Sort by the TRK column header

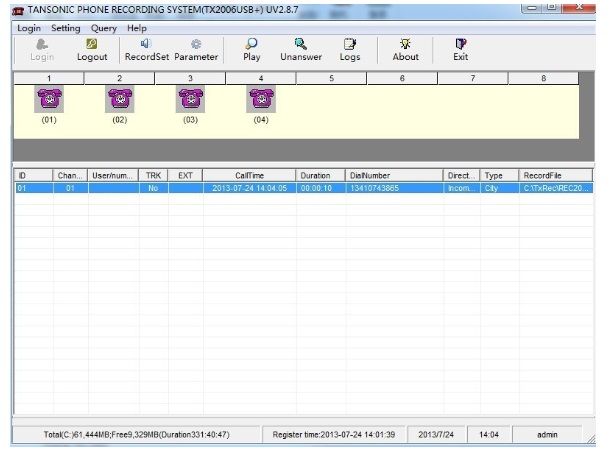pos(154,175)
